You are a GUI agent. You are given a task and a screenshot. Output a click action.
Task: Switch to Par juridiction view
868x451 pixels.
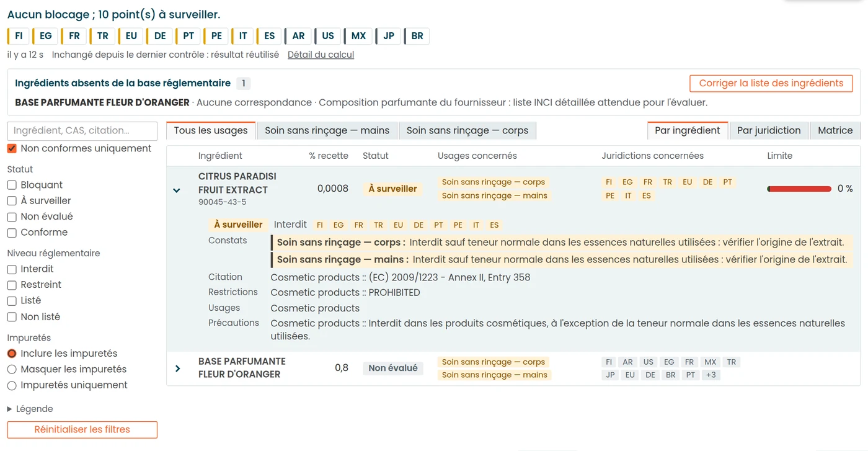coord(769,130)
